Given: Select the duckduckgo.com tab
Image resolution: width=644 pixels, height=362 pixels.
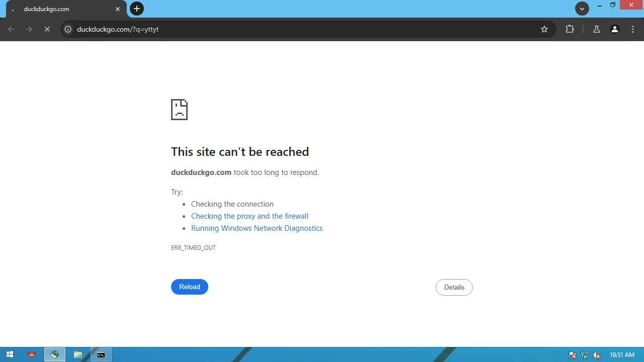Looking at the screenshot, I should [x=65, y=9].
